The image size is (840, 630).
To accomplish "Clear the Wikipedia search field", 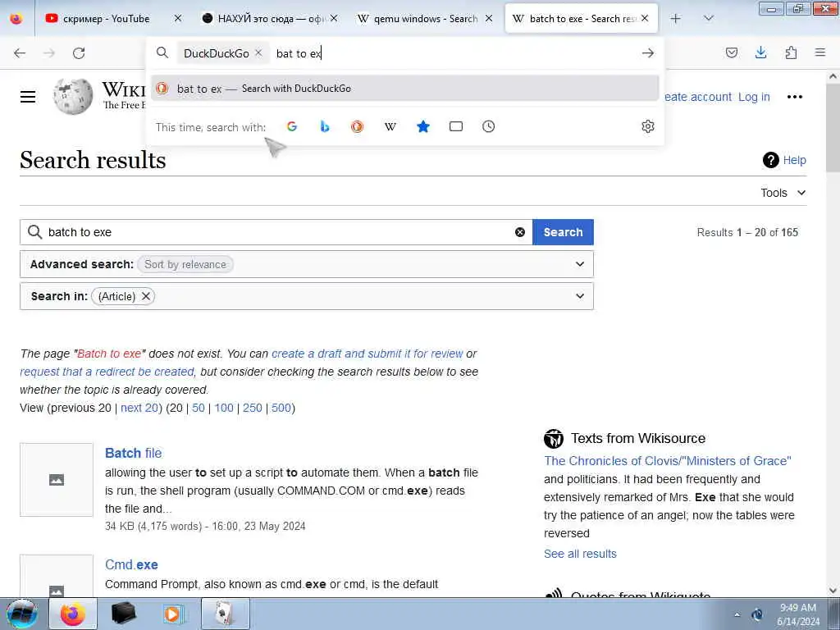I will tap(519, 232).
